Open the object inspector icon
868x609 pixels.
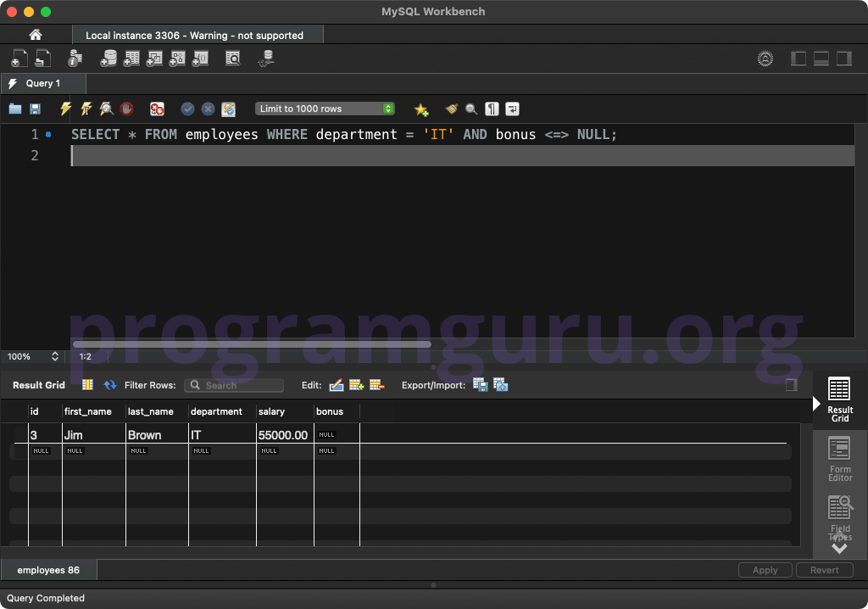75,59
